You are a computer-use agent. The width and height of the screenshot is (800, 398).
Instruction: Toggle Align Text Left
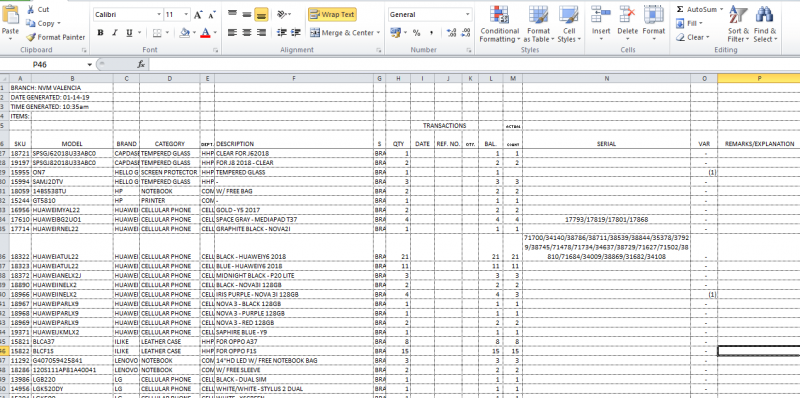(232, 33)
